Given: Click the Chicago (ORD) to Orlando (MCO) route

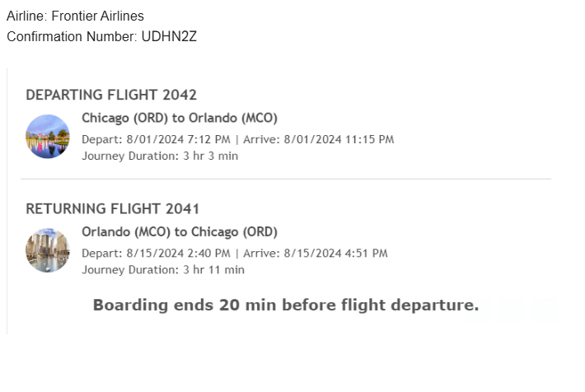Looking at the screenshot, I should [x=180, y=118].
